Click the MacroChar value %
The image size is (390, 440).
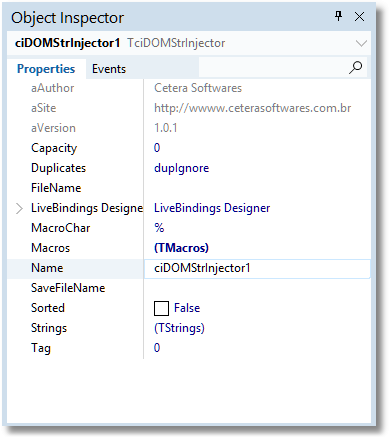pos(159,228)
